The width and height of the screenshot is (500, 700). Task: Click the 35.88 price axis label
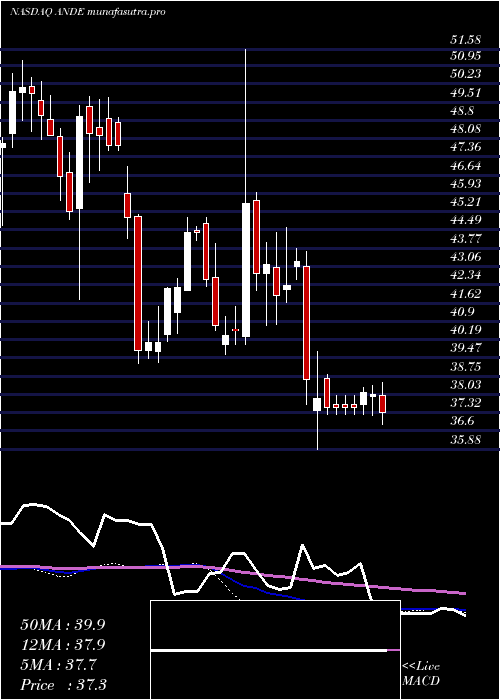click(x=466, y=439)
